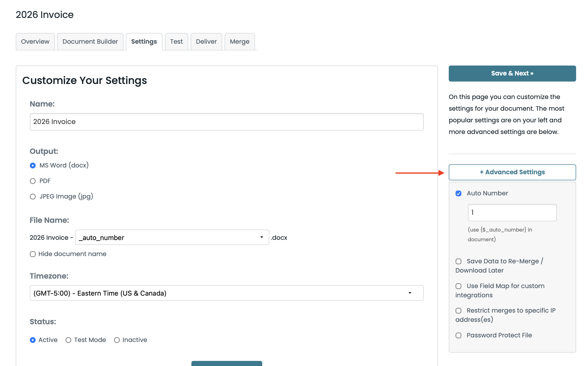Enable Password Protect File
This screenshot has height=366, width=588.
[x=458, y=335]
